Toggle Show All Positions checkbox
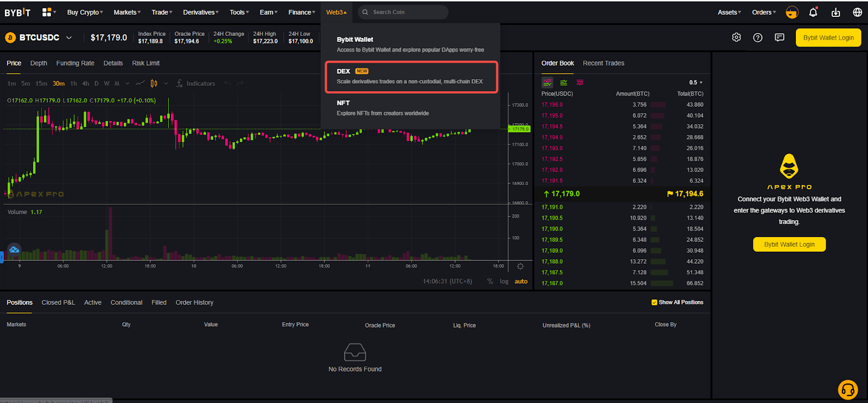This screenshot has height=403, width=868. [654, 302]
